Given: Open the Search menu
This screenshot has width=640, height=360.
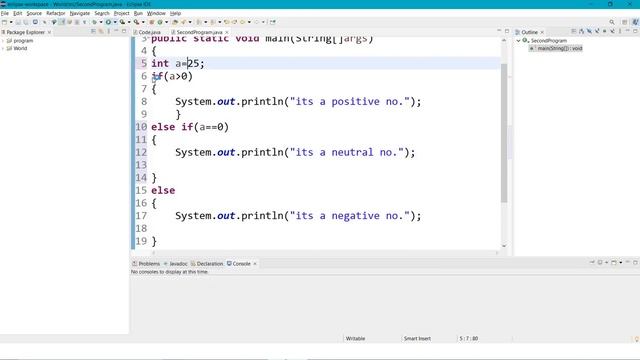Looking at the screenshot, I should point(102,13).
